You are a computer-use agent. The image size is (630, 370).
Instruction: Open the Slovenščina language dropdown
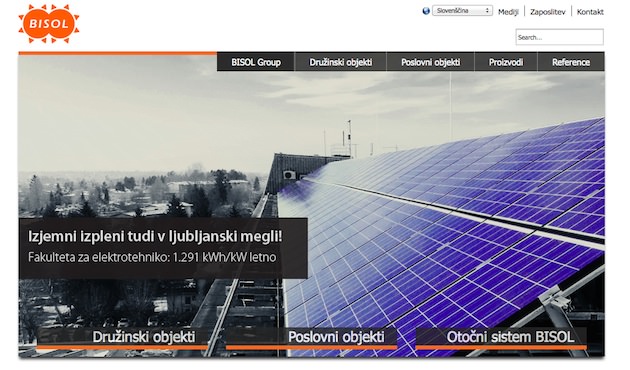click(x=462, y=11)
